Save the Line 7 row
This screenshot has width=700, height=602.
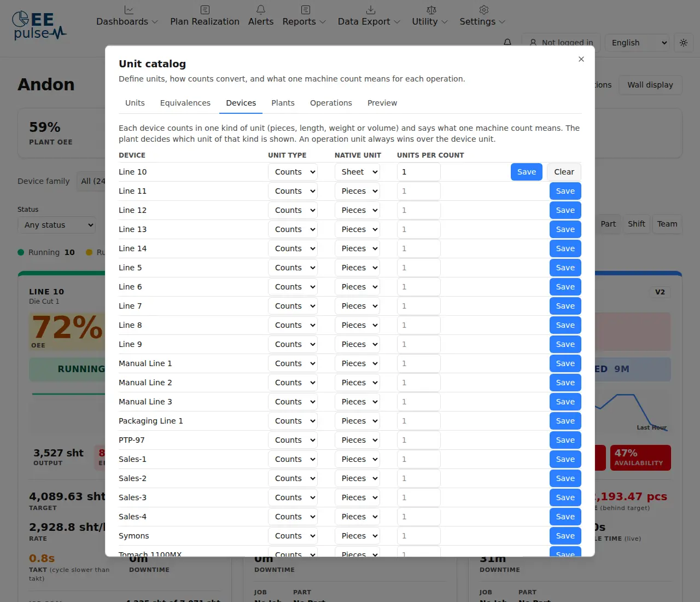[x=565, y=306]
